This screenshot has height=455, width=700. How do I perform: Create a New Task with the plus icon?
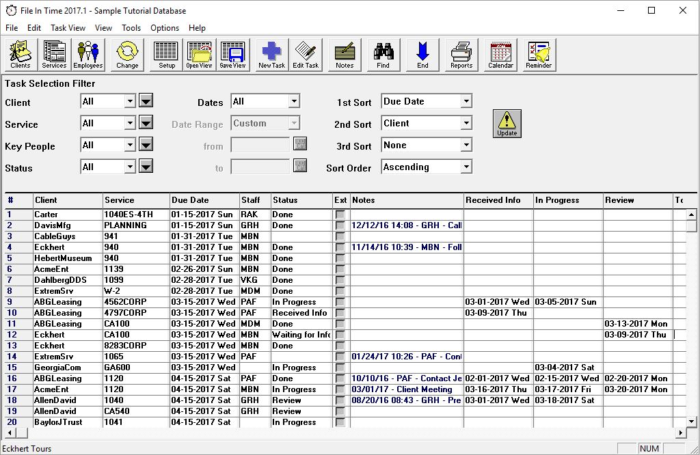pos(271,54)
